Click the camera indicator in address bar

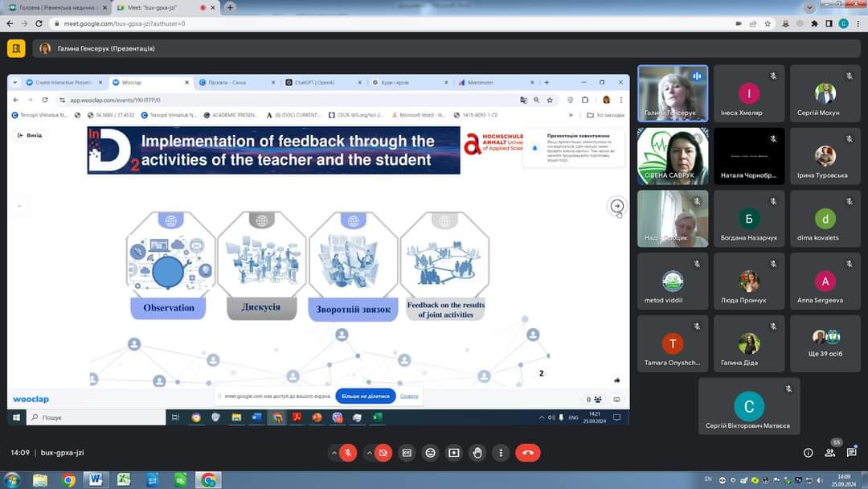(739, 23)
